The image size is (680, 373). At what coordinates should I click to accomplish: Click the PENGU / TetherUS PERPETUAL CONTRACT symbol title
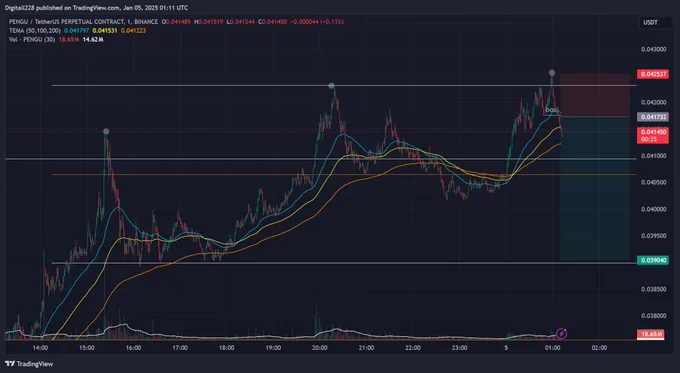[83, 22]
